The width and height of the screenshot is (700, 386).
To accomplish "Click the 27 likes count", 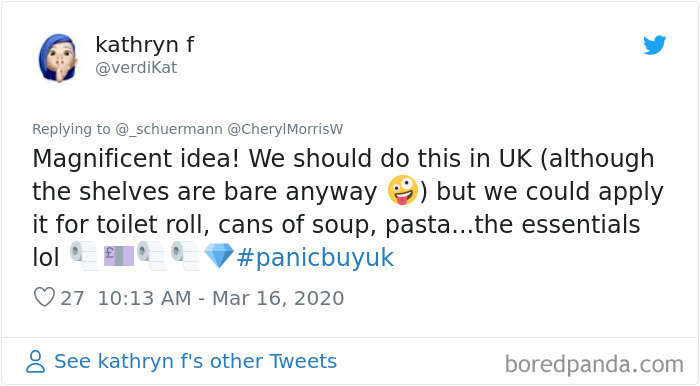I will (x=72, y=298).
